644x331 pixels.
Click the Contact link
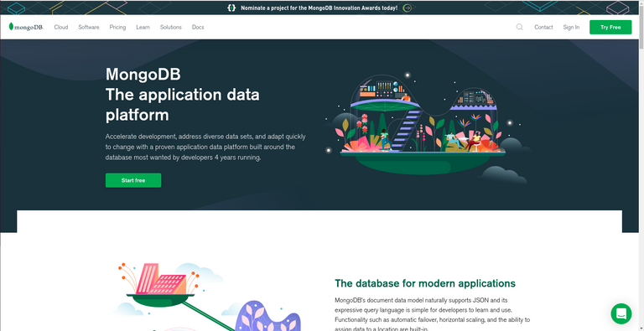[x=543, y=27]
